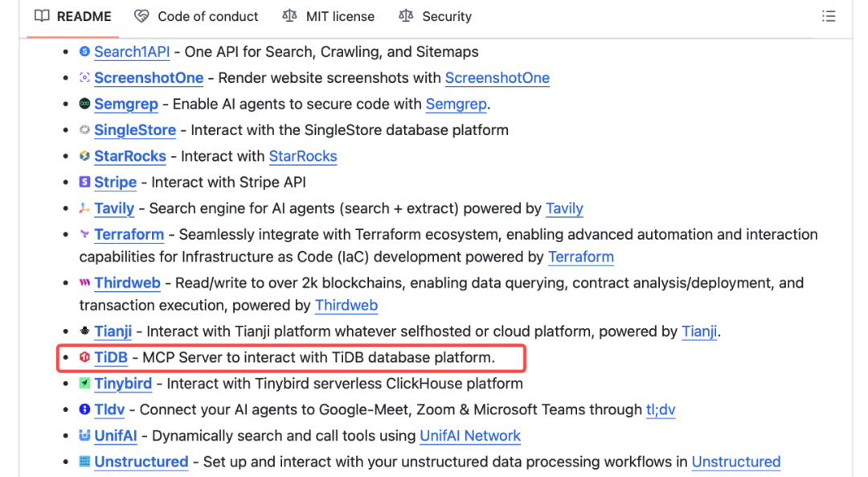Screen dimensions: 868x477
Task: Open the MIT license tab
Action: pos(328,17)
